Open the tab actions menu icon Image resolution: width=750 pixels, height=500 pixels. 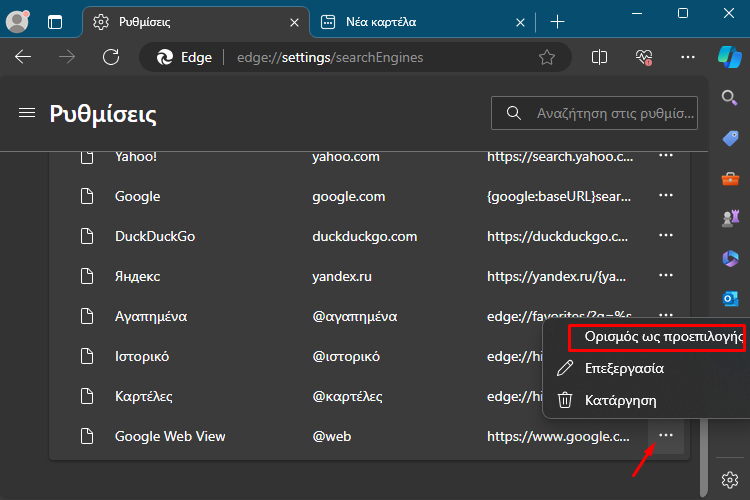coord(55,22)
